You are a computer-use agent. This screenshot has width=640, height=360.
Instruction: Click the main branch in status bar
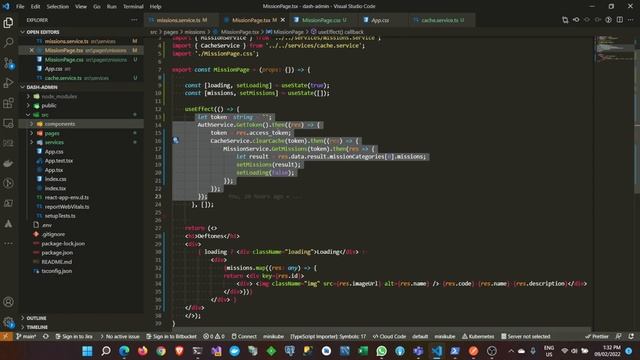pos(26,336)
